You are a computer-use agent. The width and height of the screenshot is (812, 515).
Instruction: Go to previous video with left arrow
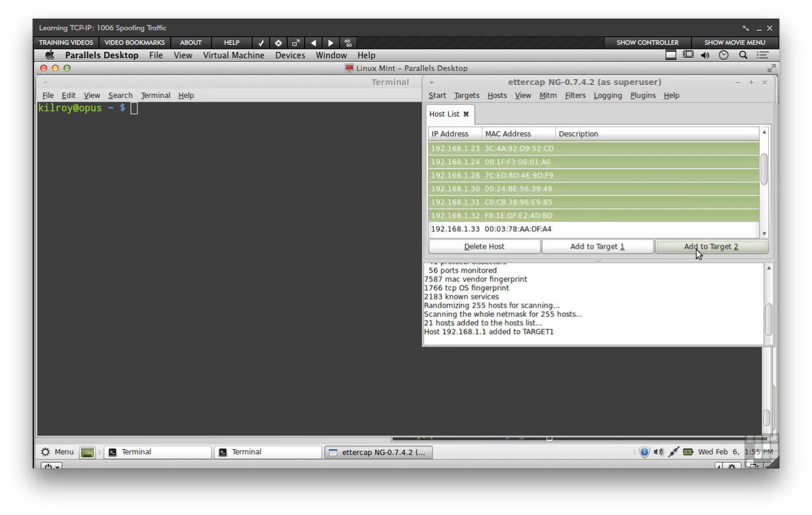pos(313,43)
